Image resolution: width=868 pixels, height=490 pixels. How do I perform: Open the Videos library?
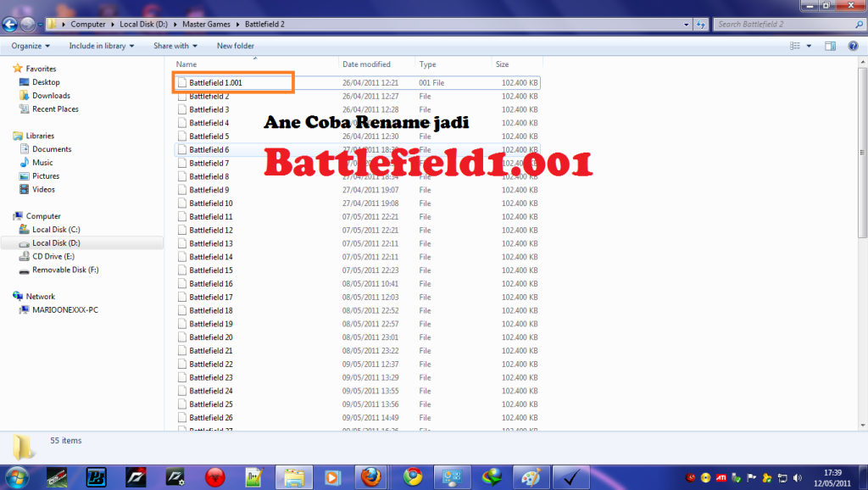pos(43,189)
